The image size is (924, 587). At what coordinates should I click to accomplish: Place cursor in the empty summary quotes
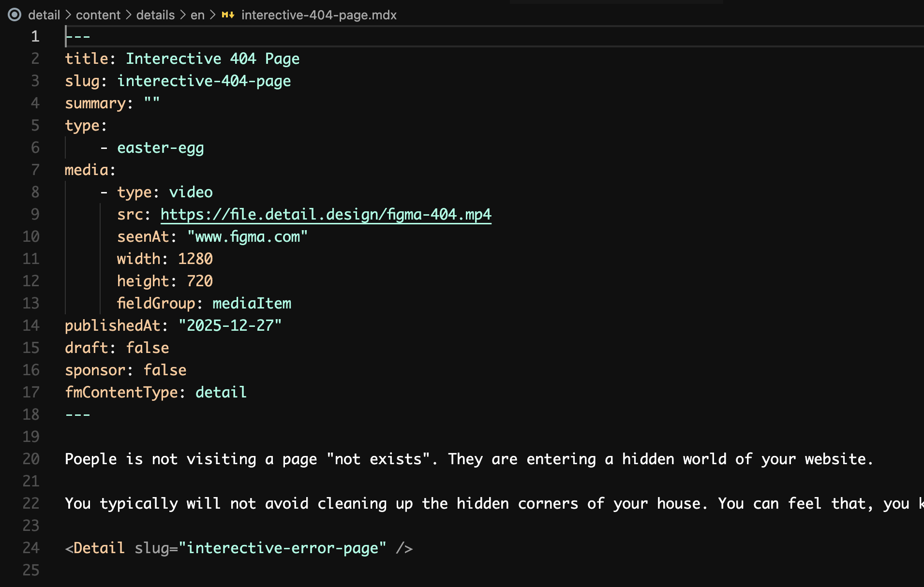pos(151,103)
